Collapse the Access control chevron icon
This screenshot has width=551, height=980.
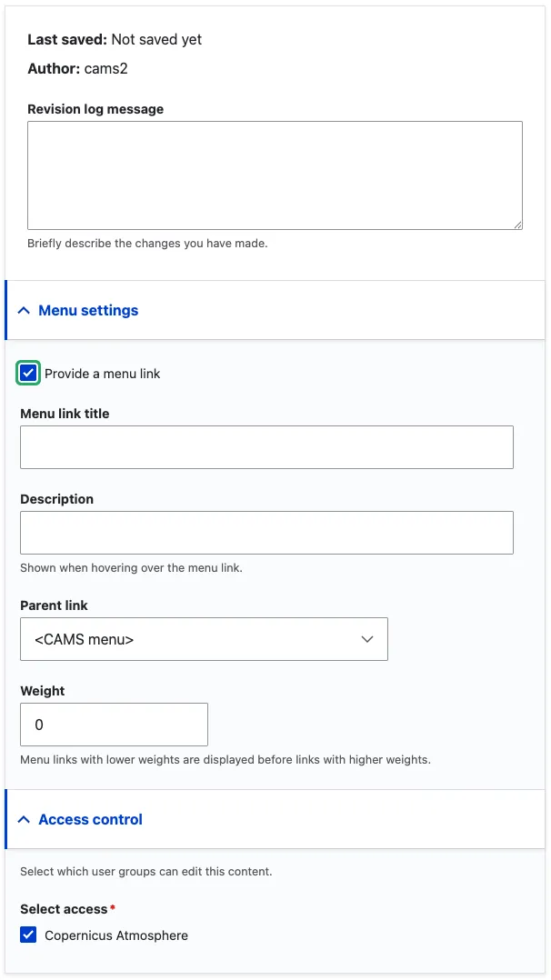[x=24, y=819]
